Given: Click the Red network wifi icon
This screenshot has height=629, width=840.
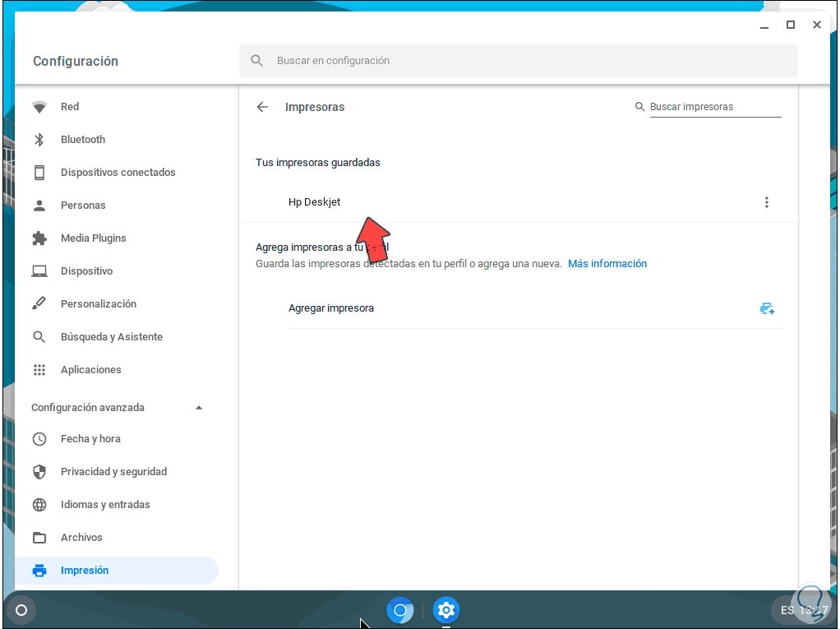Looking at the screenshot, I should click(39, 107).
